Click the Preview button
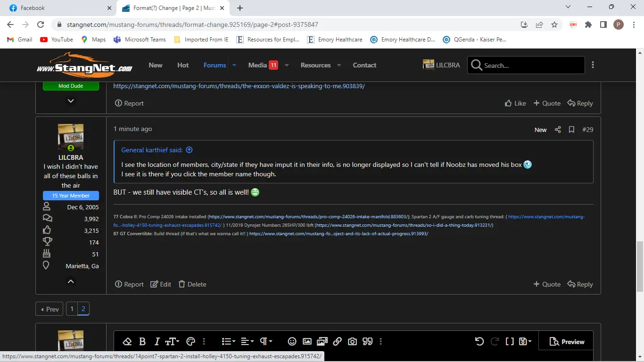644x362 pixels. point(567,342)
